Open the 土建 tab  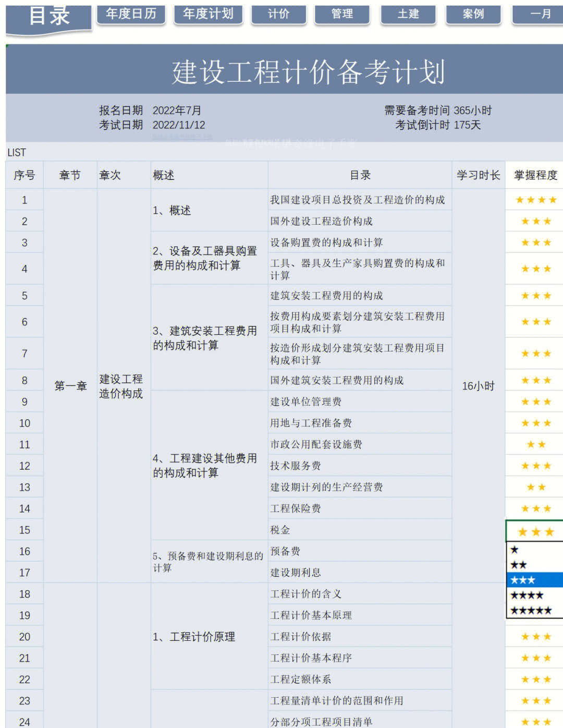(408, 15)
